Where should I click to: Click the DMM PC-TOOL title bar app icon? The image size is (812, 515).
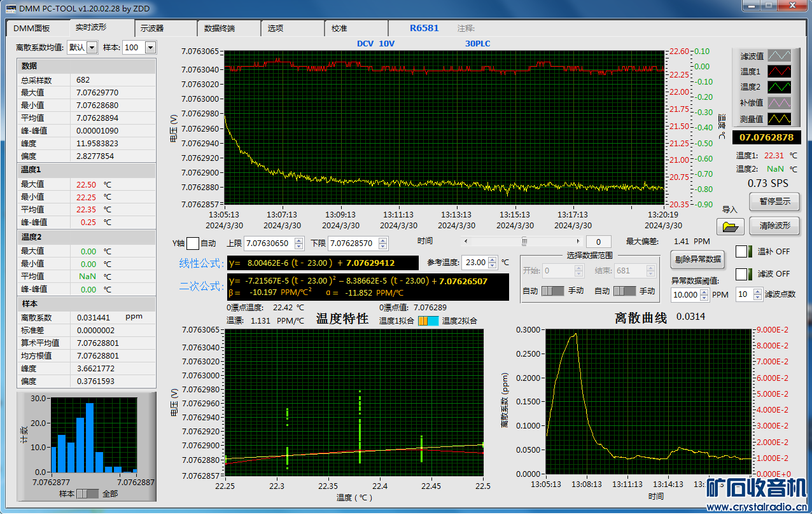coord(10,8)
